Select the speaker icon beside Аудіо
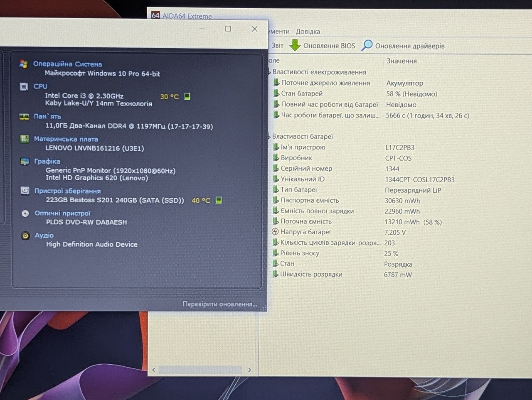 pyautogui.click(x=25, y=236)
